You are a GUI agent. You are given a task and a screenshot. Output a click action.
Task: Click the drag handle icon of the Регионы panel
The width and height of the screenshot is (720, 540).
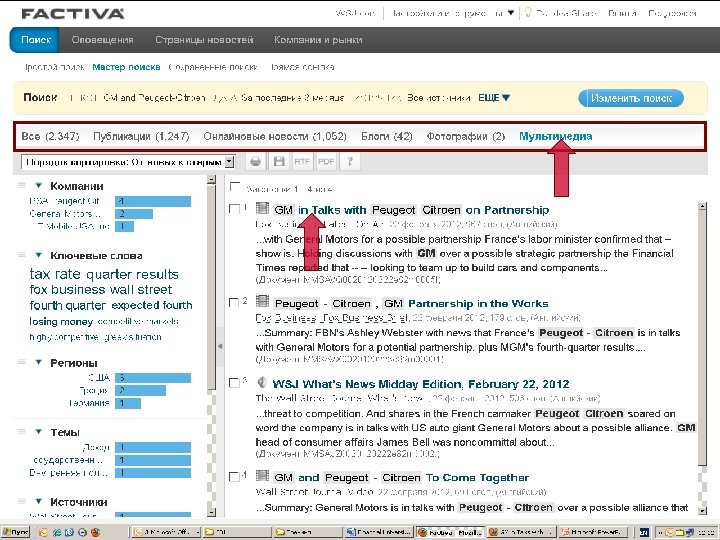point(22,362)
